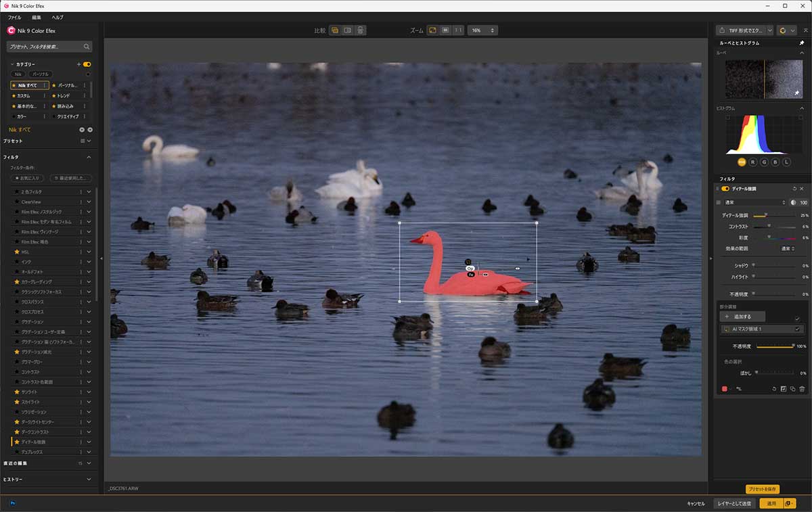
Task: Click the plus icon beside カテゴリー
Action: coord(78,64)
